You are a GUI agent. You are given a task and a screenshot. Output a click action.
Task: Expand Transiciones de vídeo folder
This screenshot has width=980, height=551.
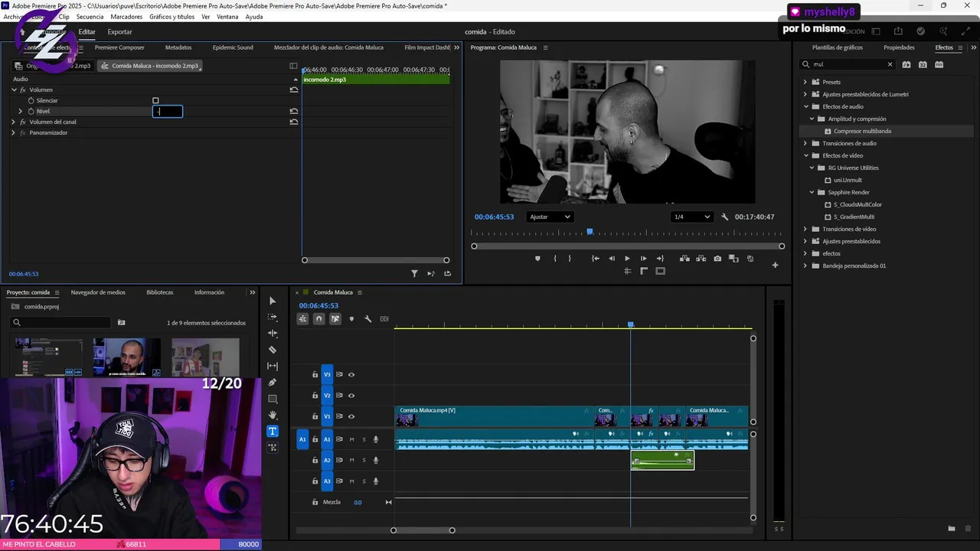click(x=805, y=229)
